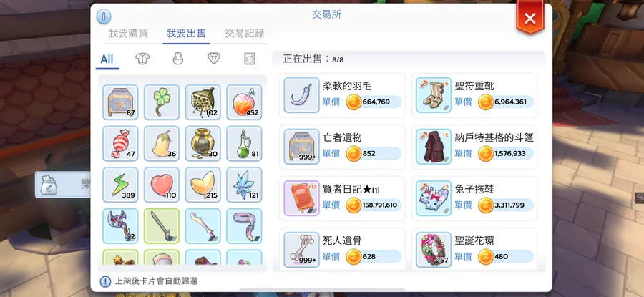The width and height of the screenshot is (644, 297).
Task: Select the armor equipment filter icon
Action: point(142,59)
